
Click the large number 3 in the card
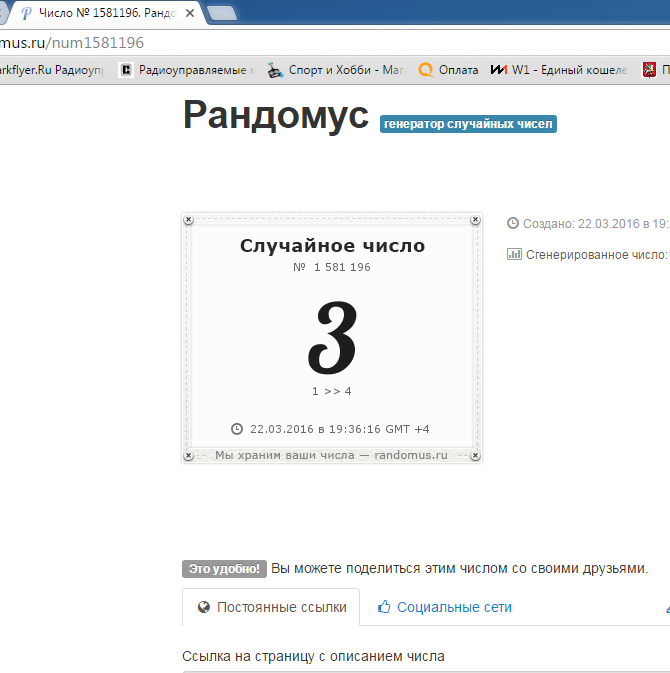point(332,338)
